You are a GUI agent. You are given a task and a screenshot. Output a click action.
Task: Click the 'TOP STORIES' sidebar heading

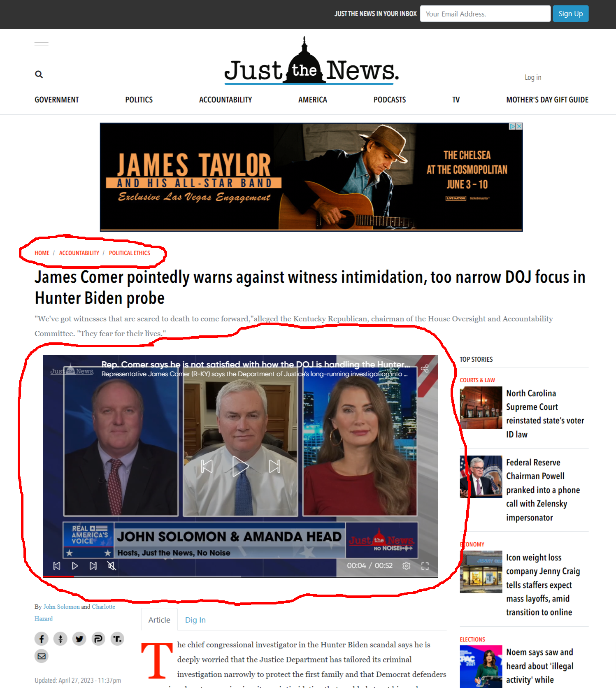pyautogui.click(x=476, y=359)
